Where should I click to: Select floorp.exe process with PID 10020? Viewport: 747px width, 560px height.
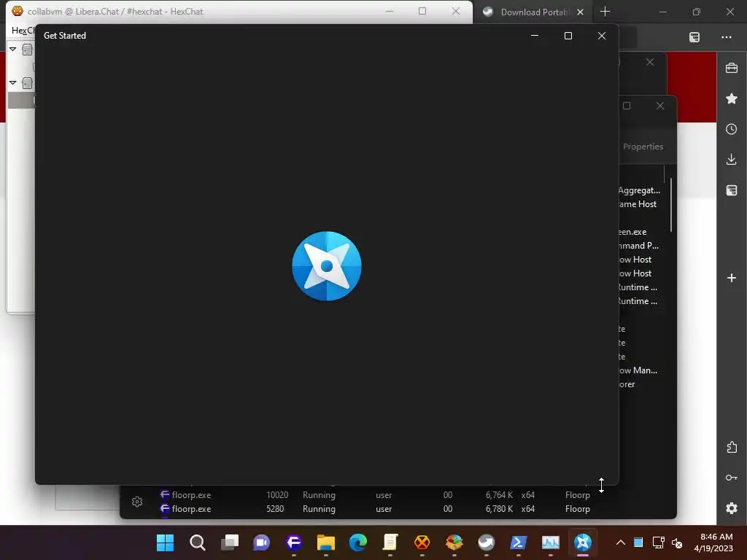pyautogui.click(x=376, y=495)
